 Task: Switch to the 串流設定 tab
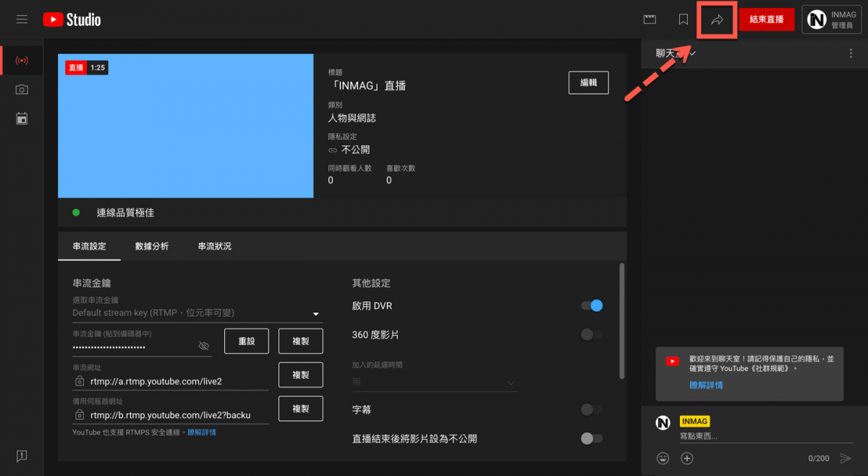pyautogui.click(x=90, y=246)
